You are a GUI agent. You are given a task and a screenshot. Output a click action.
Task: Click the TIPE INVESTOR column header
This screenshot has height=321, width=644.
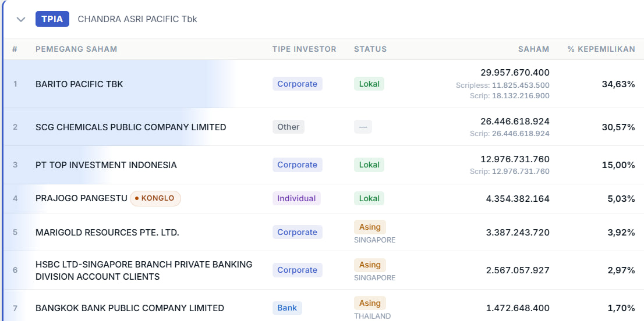(x=304, y=49)
